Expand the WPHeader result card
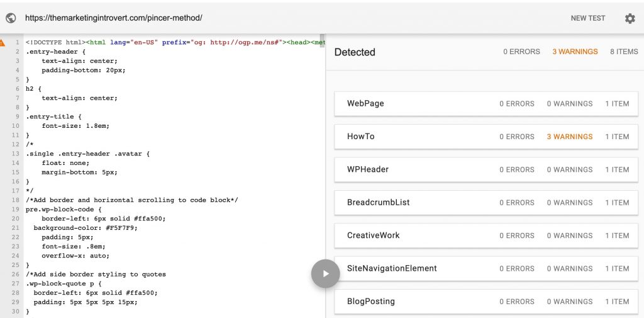 tap(486, 169)
